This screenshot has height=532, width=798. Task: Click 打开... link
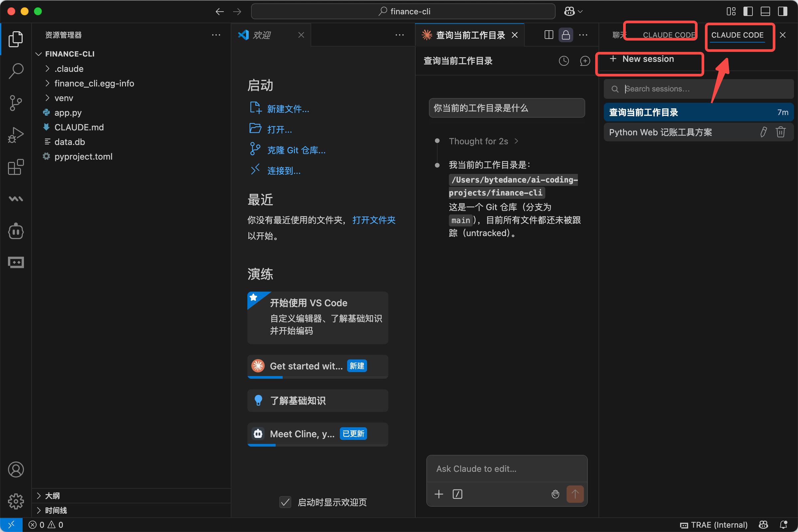[x=280, y=130]
